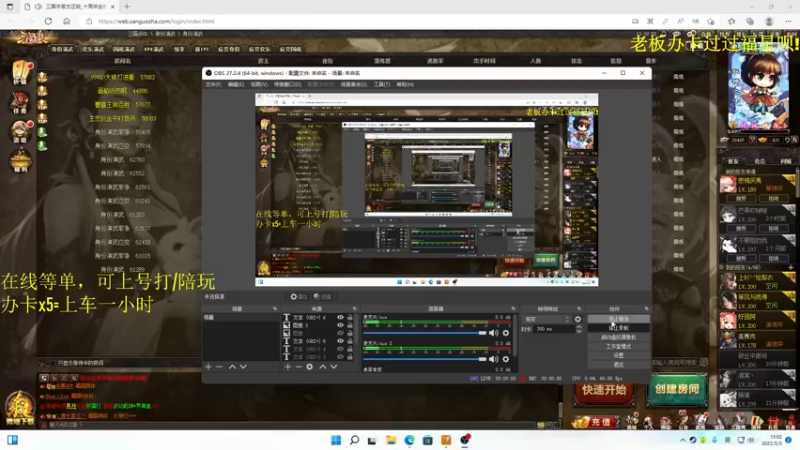Move source down in the sources list
Viewport: 800px width, 450px height.
tap(334, 367)
